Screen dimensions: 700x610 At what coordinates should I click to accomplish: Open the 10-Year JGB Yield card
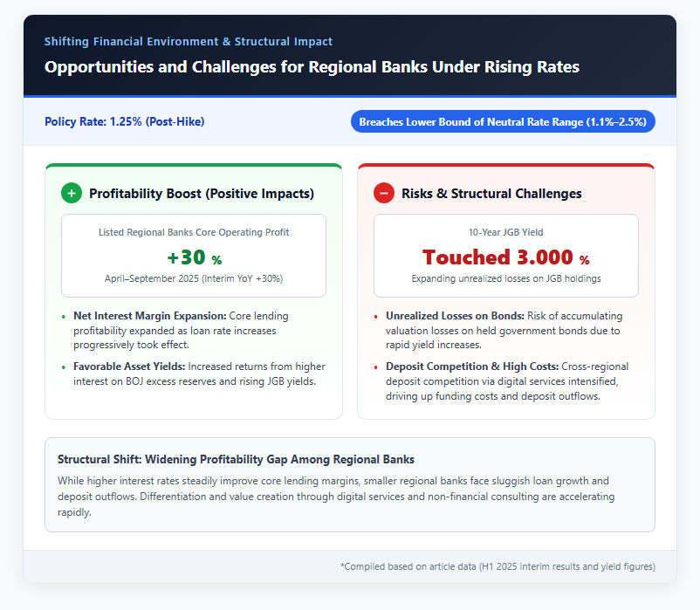pyautogui.click(x=506, y=256)
